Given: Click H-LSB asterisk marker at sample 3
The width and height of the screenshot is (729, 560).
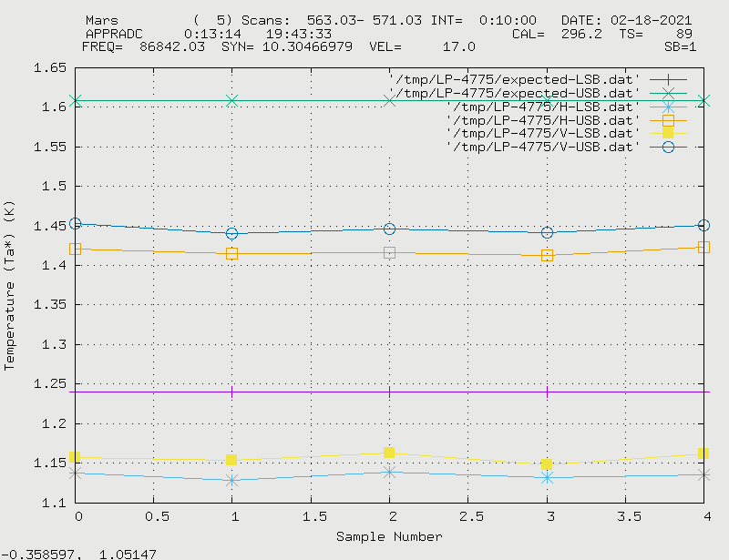Looking at the screenshot, I should coord(548,478).
